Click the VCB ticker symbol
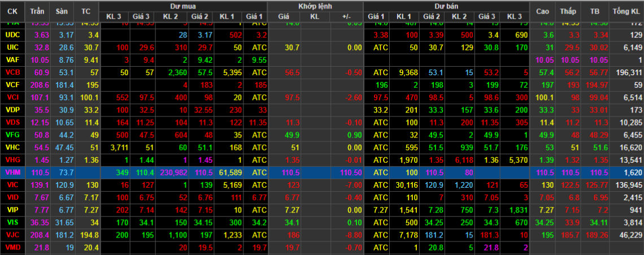The width and height of the screenshot is (644, 255). tap(12, 72)
